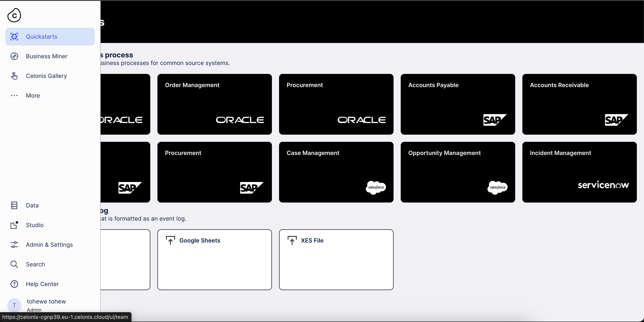Open Search from the sidebar label
Viewport: 644px width, 322px height.
[x=35, y=264]
